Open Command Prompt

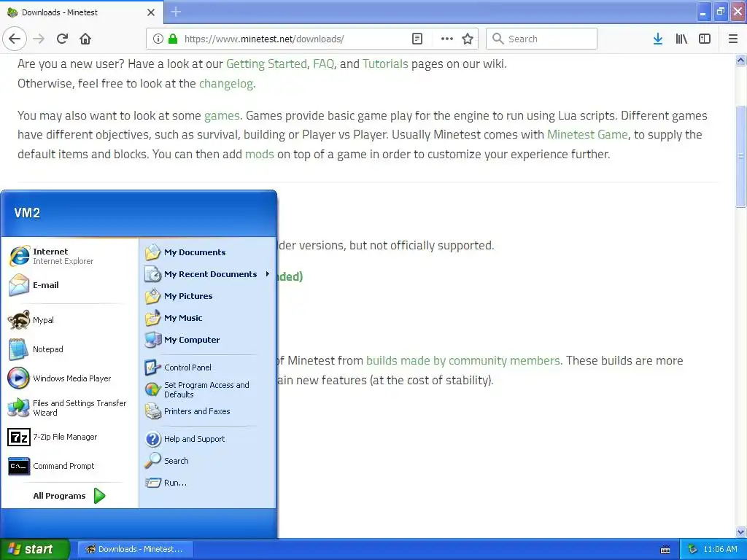point(69,466)
